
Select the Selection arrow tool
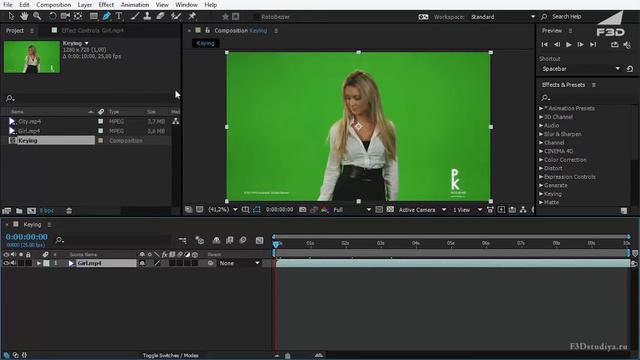[11, 16]
